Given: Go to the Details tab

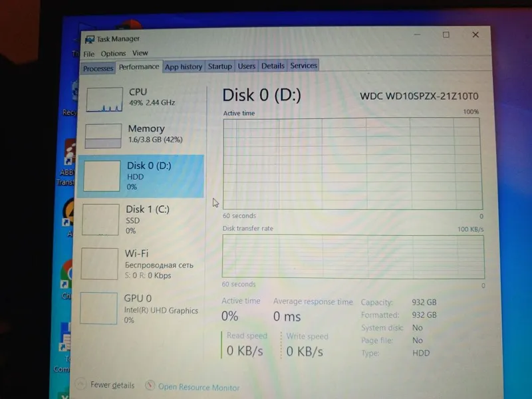Looking at the screenshot, I should tap(273, 65).
